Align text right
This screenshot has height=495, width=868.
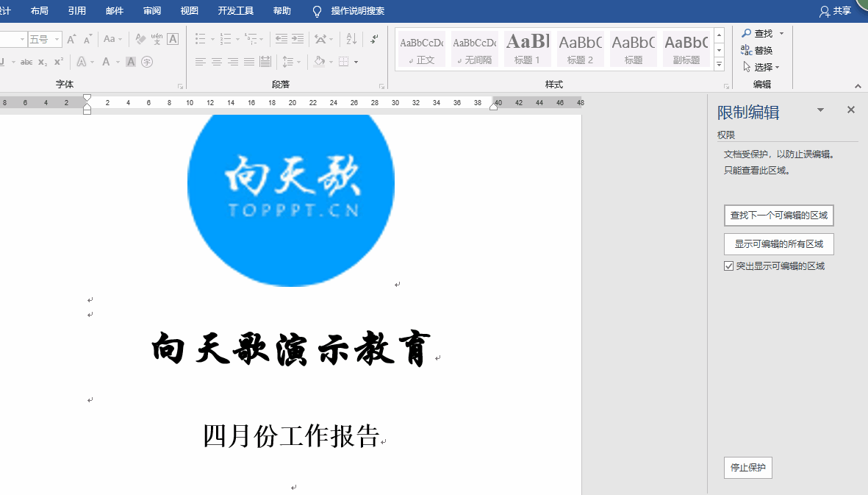(x=233, y=62)
